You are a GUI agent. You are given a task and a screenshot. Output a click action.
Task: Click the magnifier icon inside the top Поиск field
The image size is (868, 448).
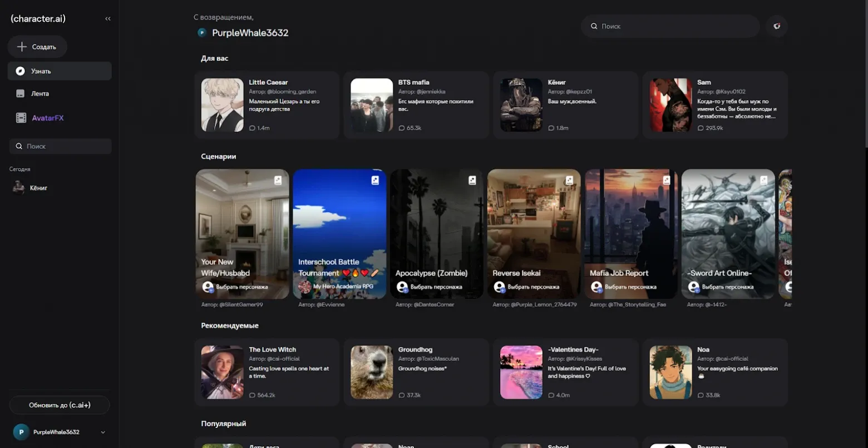click(x=595, y=26)
